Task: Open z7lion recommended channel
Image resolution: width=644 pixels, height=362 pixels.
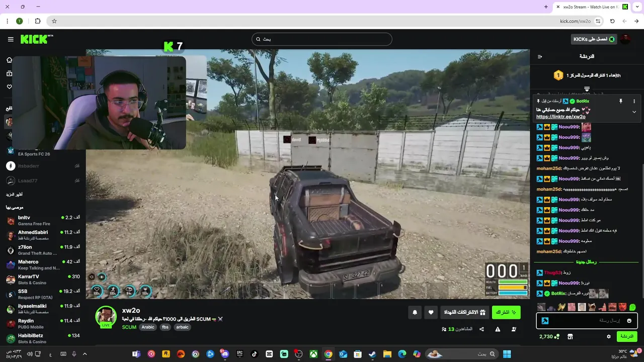Action: tap(43, 250)
